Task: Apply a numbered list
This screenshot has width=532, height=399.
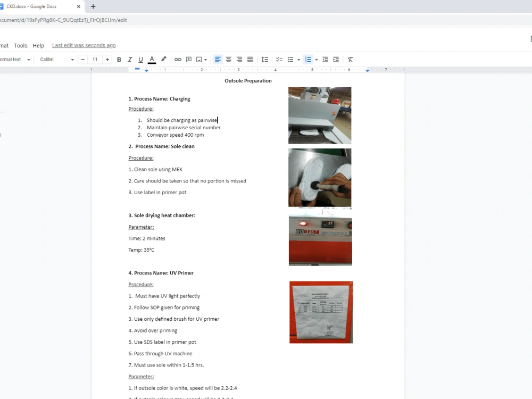Action: click(x=307, y=59)
